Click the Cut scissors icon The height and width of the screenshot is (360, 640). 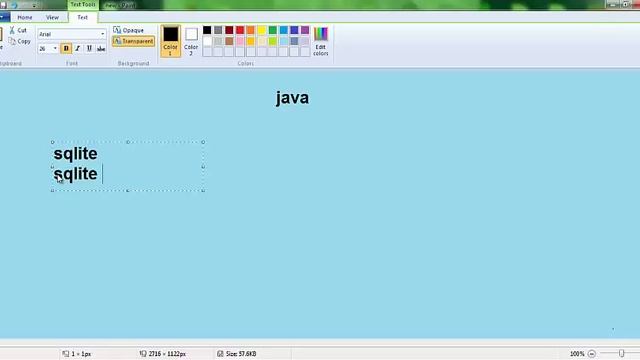tap(12, 30)
